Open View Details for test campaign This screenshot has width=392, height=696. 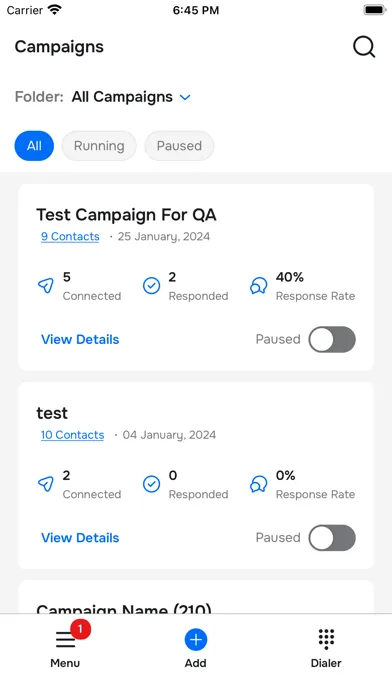click(80, 538)
